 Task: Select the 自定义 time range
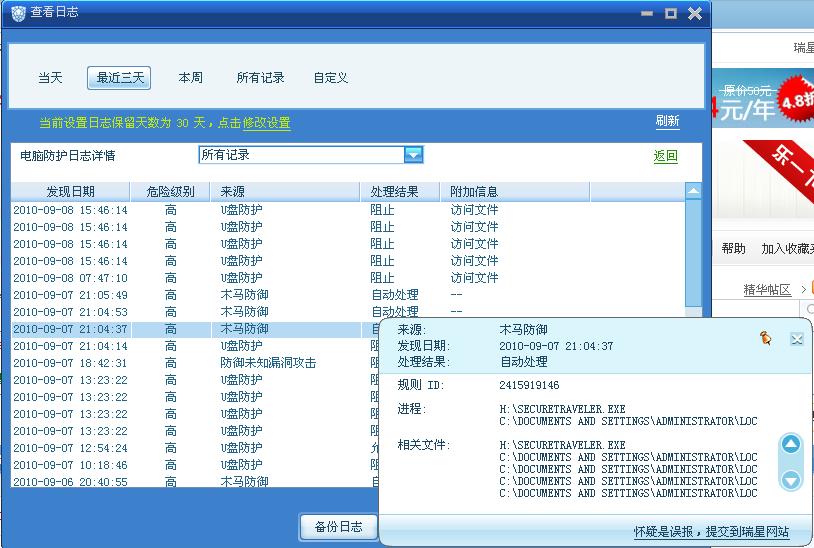click(331, 78)
